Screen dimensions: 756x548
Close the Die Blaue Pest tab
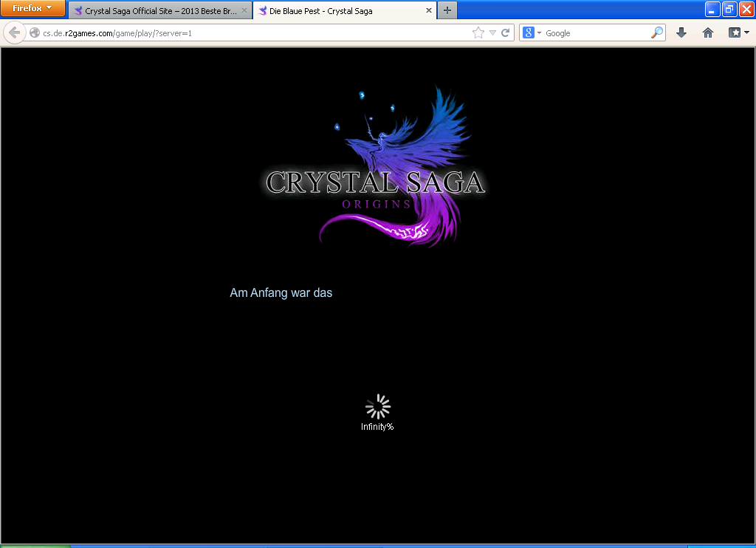pos(428,11)
